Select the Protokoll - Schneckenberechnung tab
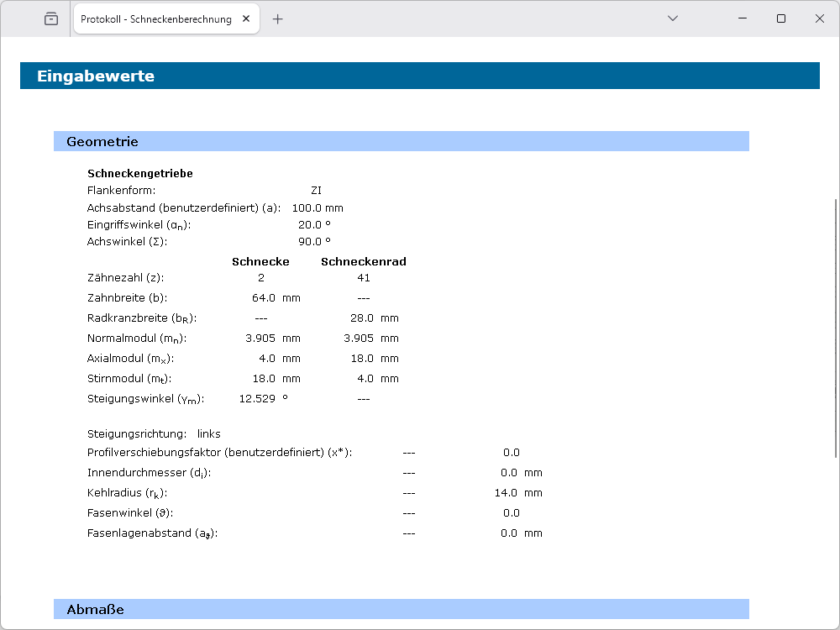 (156, 18)
